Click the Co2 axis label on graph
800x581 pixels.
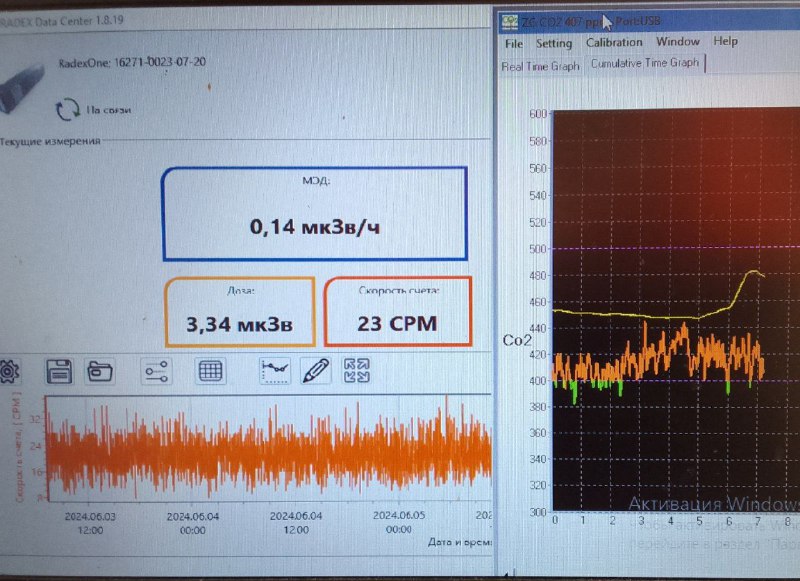[517, 340]
